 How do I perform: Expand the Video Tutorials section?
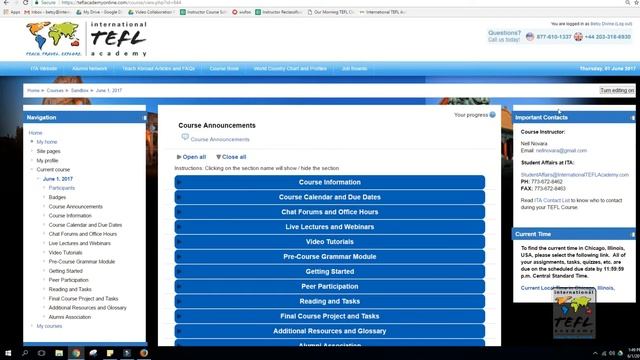click(x=330, y=242)
